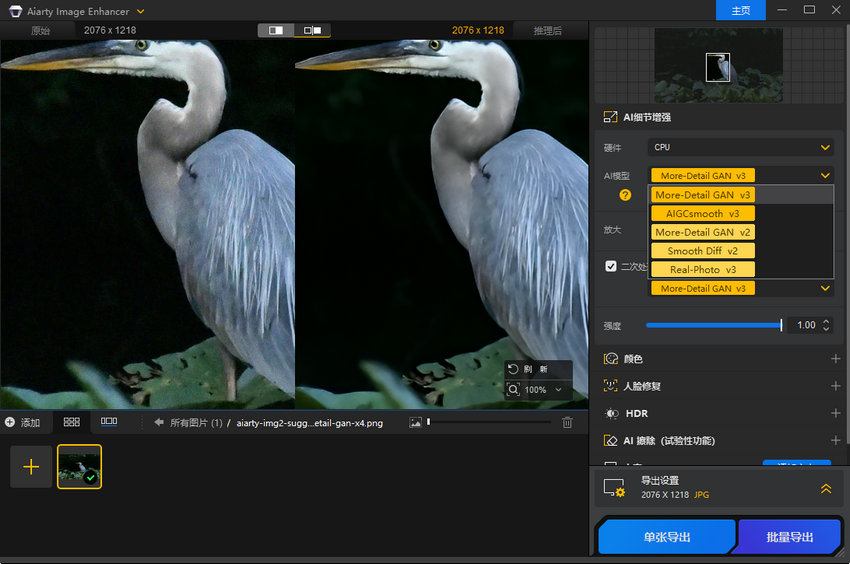
Task: Click the 单张导出 single export button
Action: tap(667, 537)
